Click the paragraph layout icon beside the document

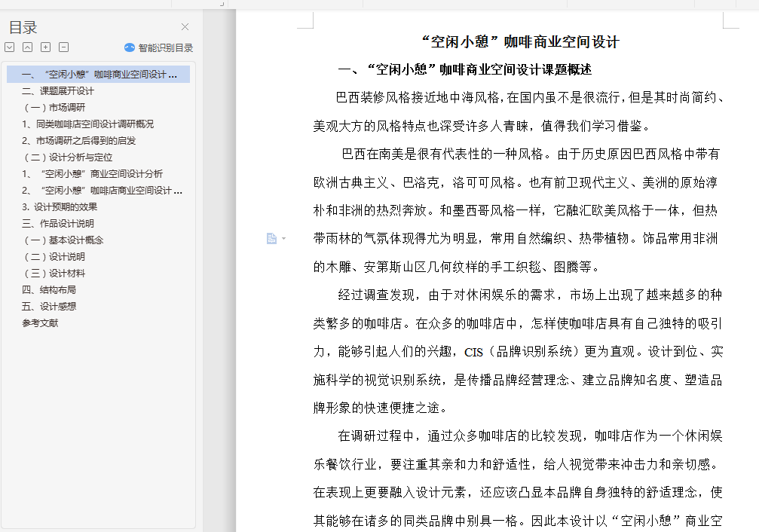[x=271, y=238]
